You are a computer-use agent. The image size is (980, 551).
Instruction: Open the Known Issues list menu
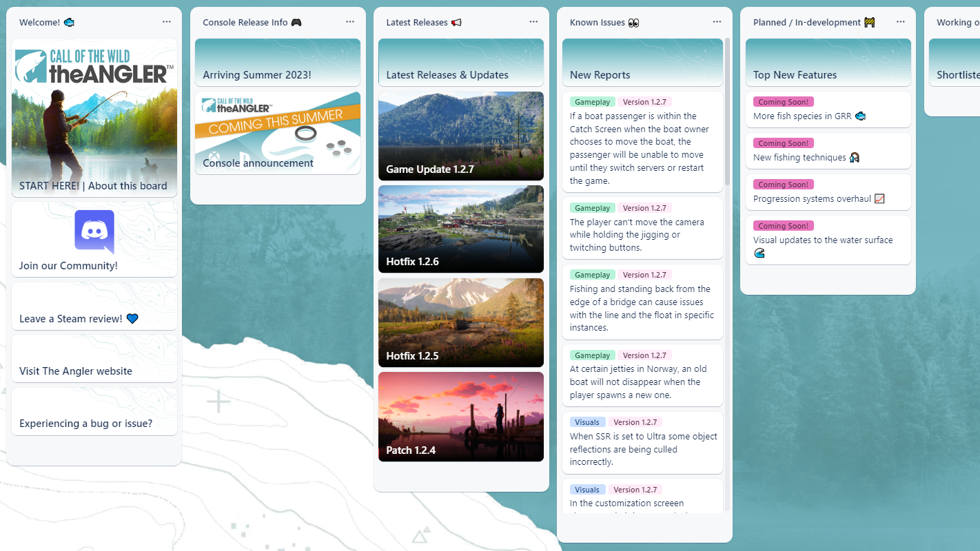coord(717,22)
